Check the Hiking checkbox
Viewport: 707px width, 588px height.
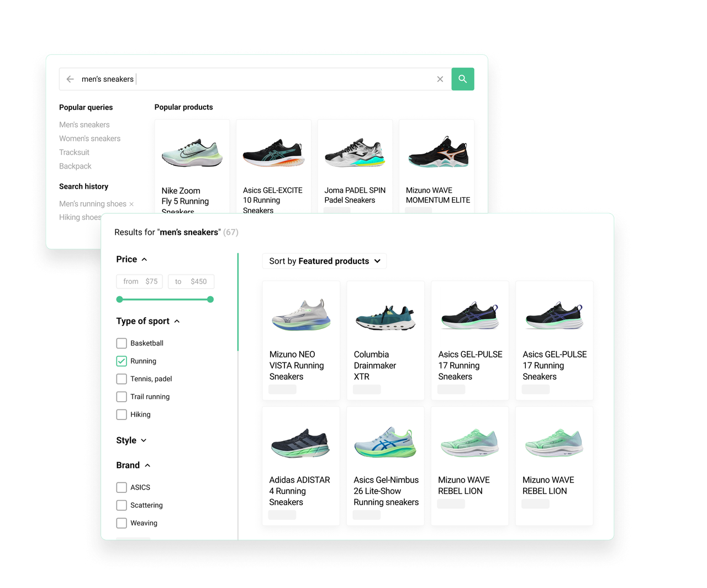coord(122,414)
